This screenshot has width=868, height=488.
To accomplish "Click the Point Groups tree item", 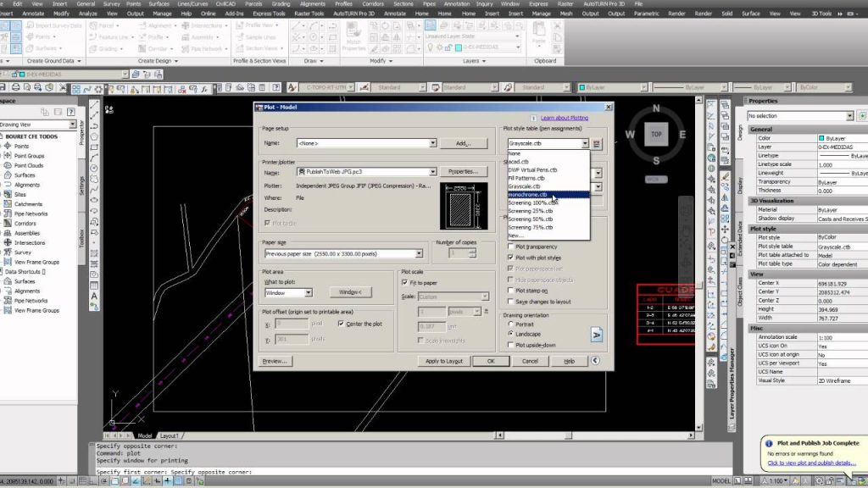I will [x=30, y=156].
